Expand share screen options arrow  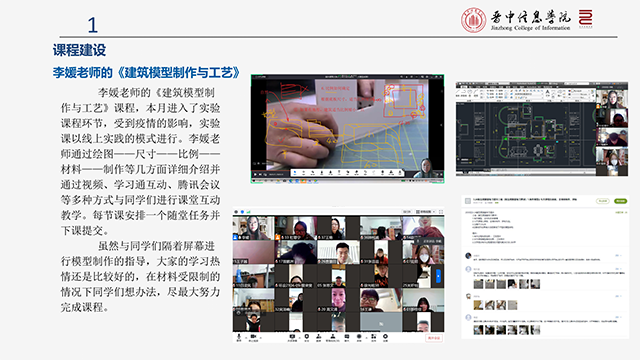300,338
